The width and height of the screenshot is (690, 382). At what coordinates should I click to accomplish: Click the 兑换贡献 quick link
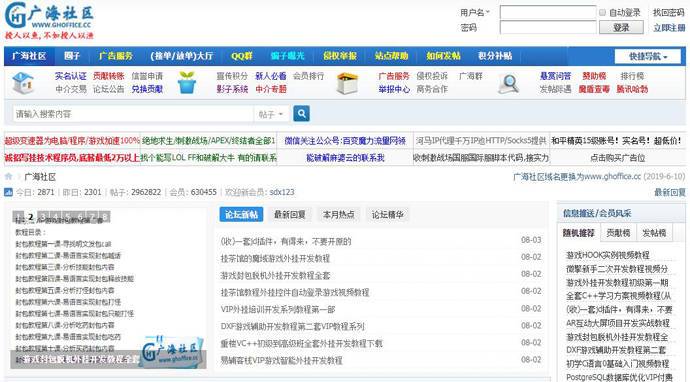(x=147, y=89)
